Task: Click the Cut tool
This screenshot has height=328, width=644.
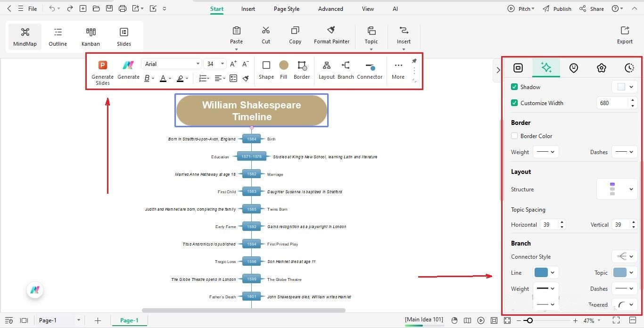Action: click(x=266, y=35)
